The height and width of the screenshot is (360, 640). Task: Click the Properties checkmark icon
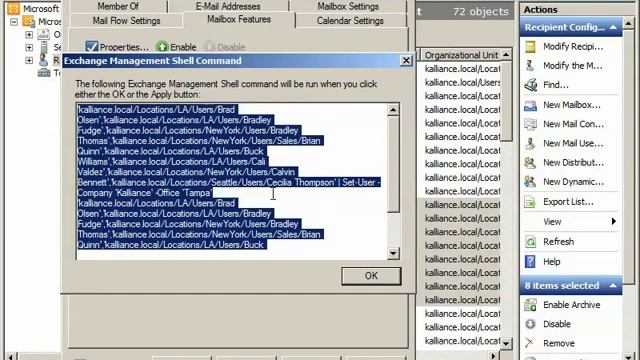[92, 47]
